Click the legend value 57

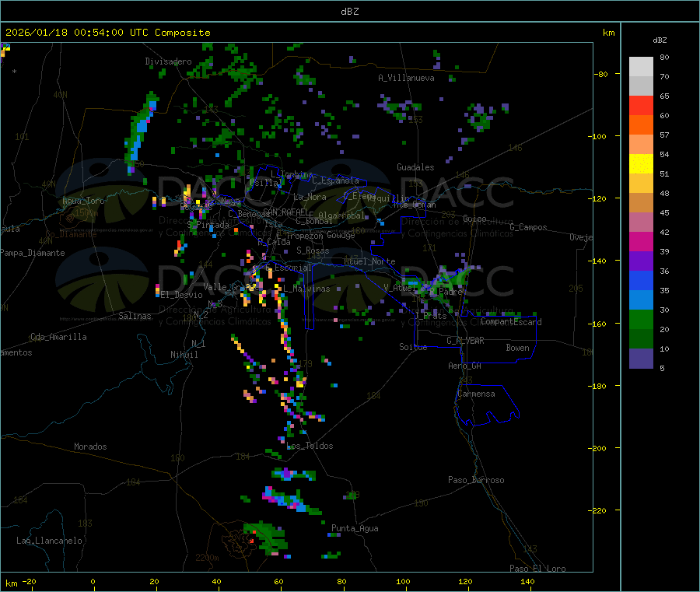(x=664, y=135)
